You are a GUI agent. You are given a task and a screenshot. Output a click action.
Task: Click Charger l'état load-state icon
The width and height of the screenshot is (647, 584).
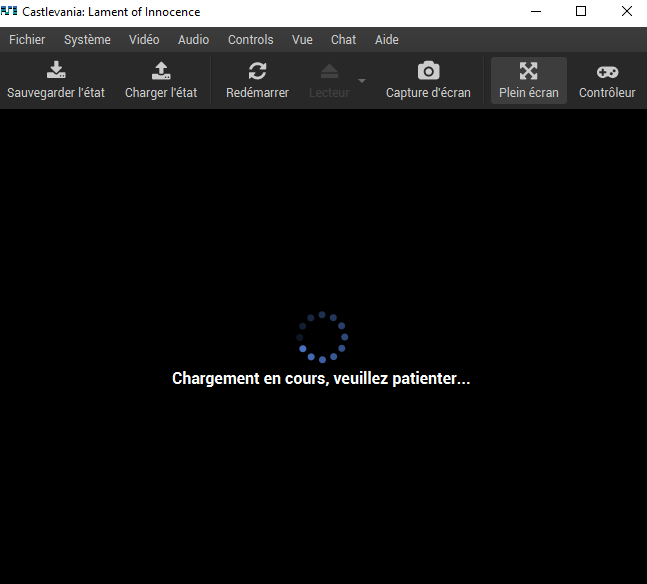161,70
